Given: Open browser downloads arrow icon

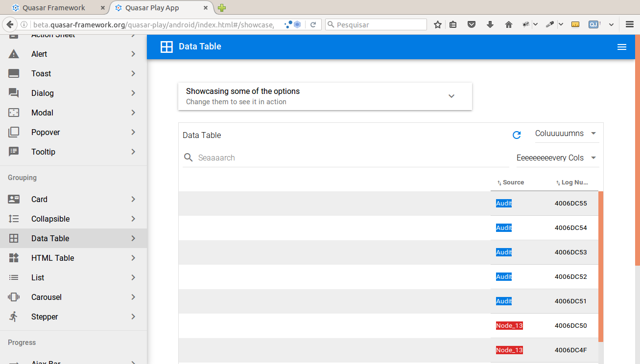Looking at the screenshot, I should click(490, 24).
